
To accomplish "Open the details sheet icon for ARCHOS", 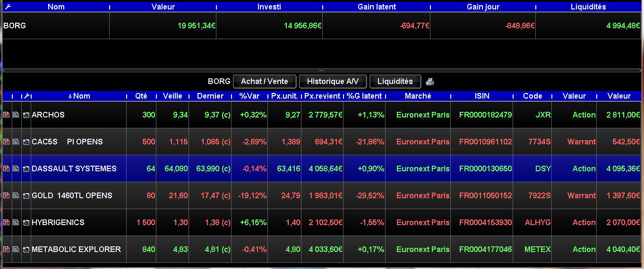I will pos(16,115).
